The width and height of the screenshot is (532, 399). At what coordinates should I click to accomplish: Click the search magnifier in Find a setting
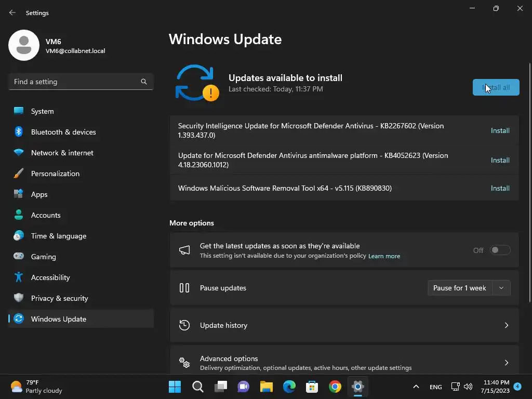pos(144,82)
